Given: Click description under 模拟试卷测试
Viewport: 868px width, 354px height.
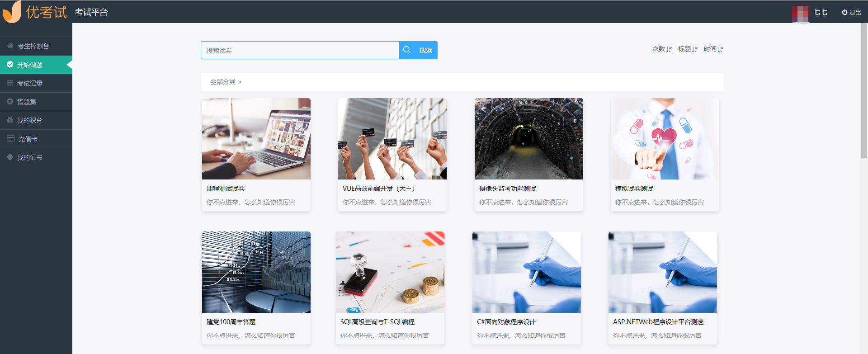Looking at the screenshot, I should coord(660,202).
